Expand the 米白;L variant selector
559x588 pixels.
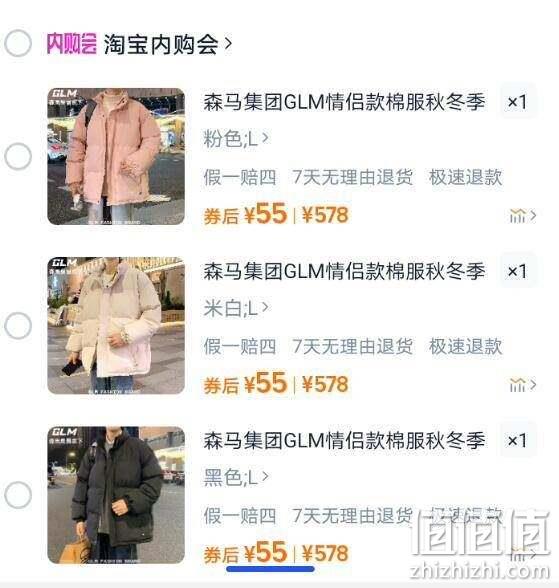click(x=236, y=308)
